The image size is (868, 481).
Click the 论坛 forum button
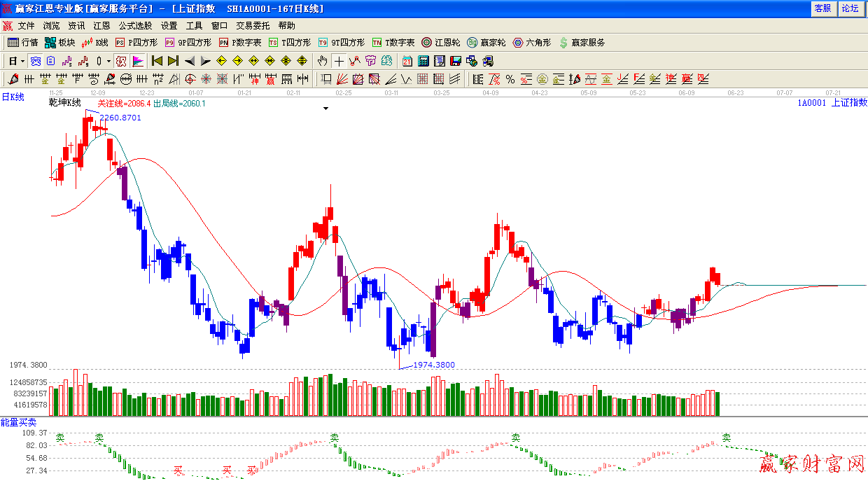coord(850,8)
